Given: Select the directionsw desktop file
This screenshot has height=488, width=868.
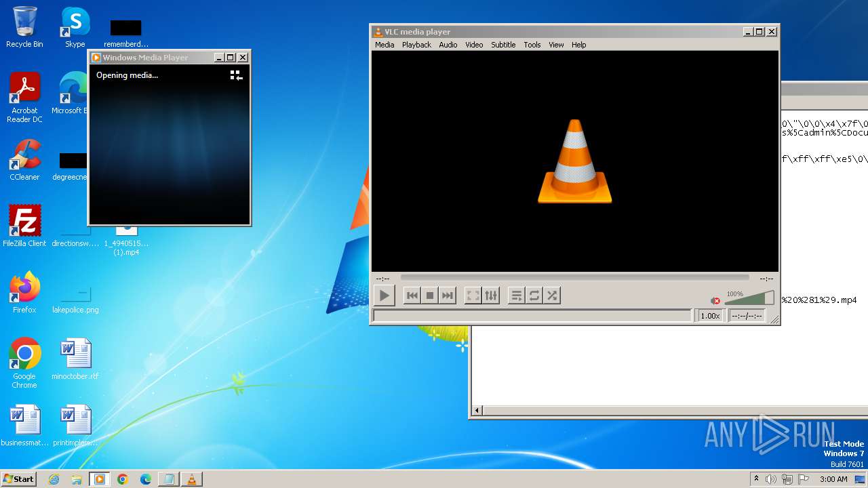Looking at the screenshot, I should [75, 237].
